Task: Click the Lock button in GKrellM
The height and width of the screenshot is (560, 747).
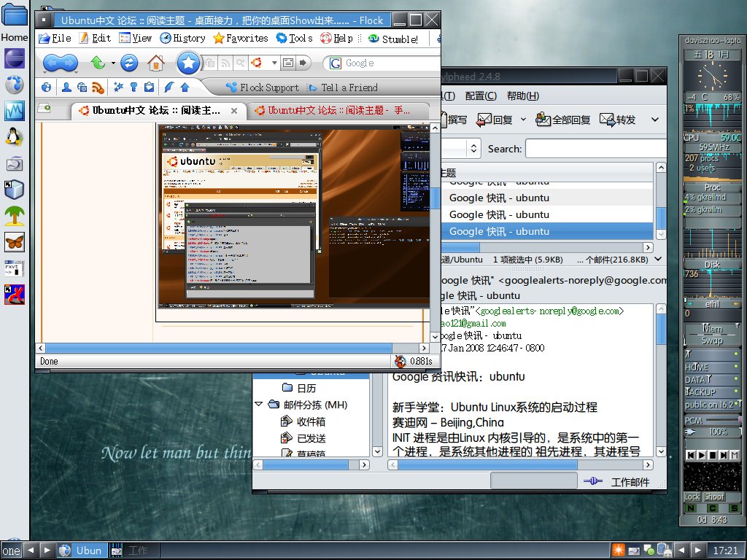Action: point(693,497)
